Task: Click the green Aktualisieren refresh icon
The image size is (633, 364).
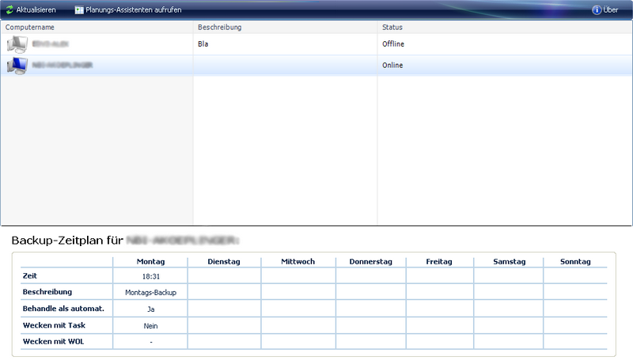Action: pos(9,9)
